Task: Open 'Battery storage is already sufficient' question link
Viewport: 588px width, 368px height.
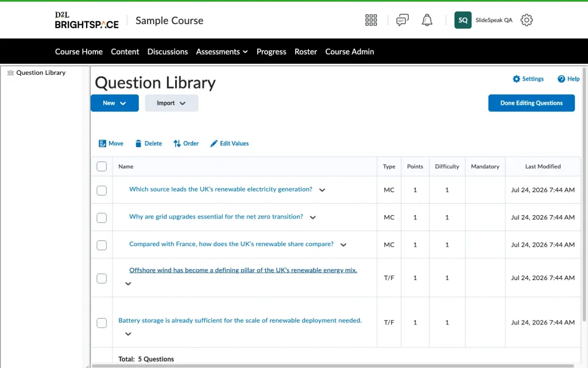Action: click(x=240, y=320)
